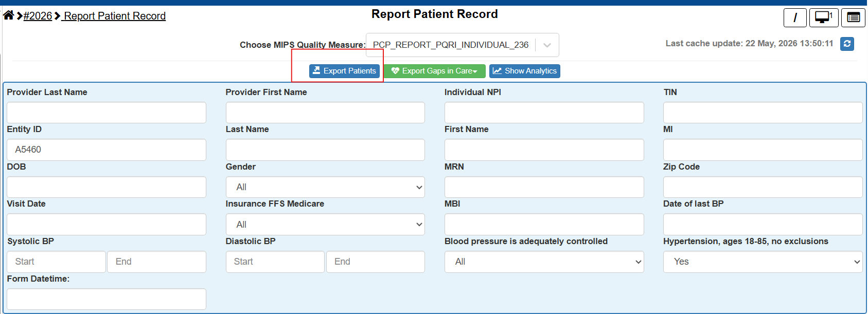This screenshot has width=868, height=314.
Task: Open Hypertension ages 18-85 dropdown
Action: (x=763, y=262)
